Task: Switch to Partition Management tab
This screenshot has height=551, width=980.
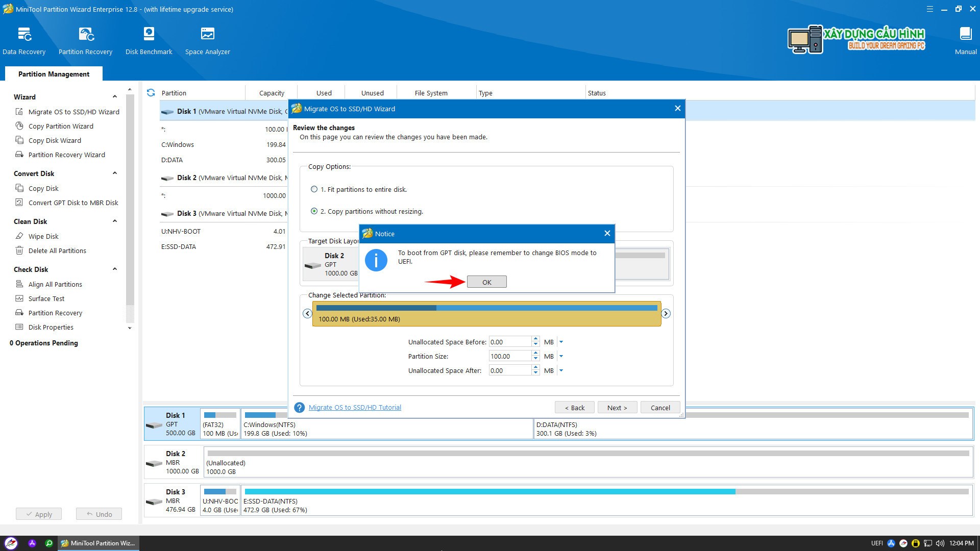Action: tap(54, 74)
